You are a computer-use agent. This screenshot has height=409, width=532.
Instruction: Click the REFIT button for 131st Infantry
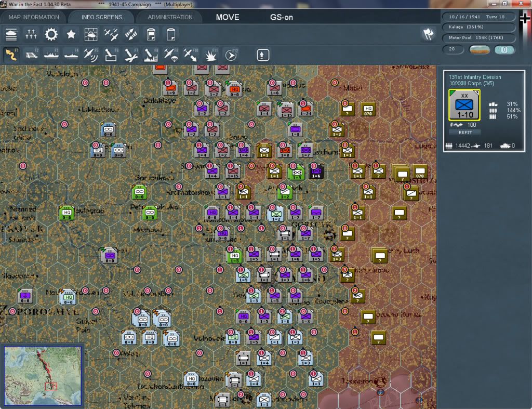tap(465, 133)
